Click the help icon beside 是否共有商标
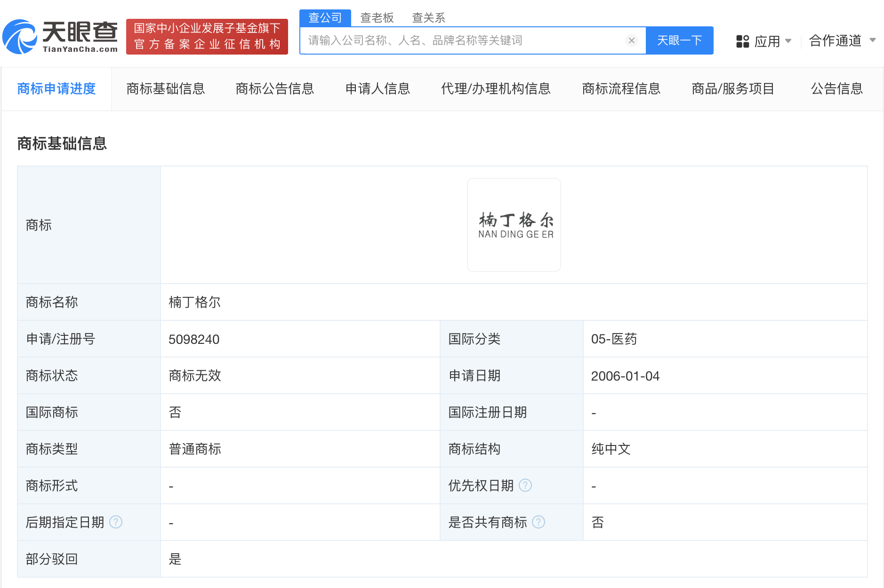 (538, 522)
